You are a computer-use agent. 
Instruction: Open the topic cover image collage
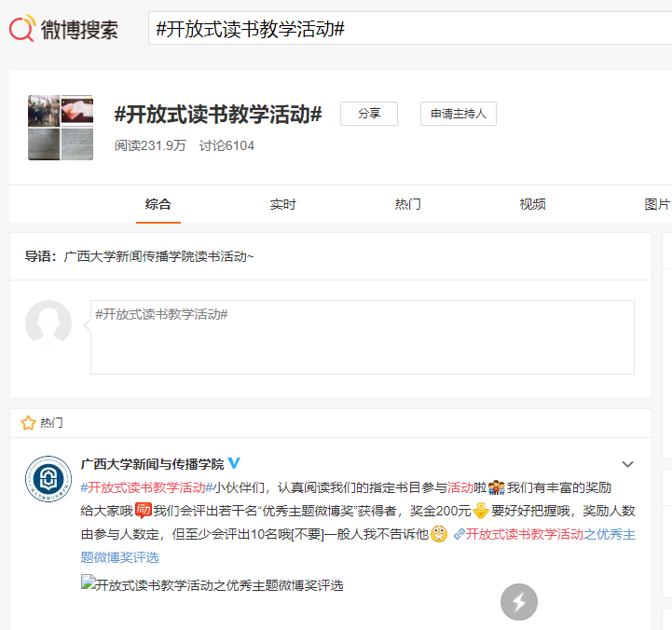point(61,128)
